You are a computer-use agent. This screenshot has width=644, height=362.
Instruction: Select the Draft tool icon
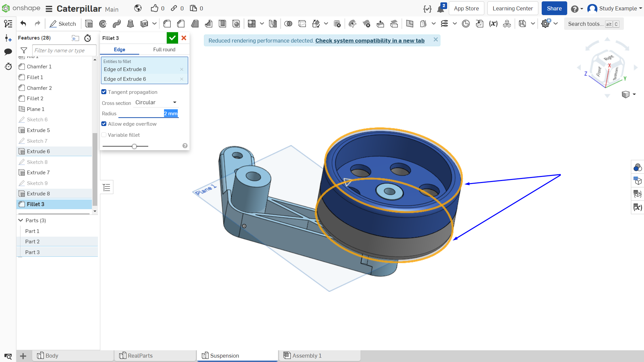click(x=195, y=23)
